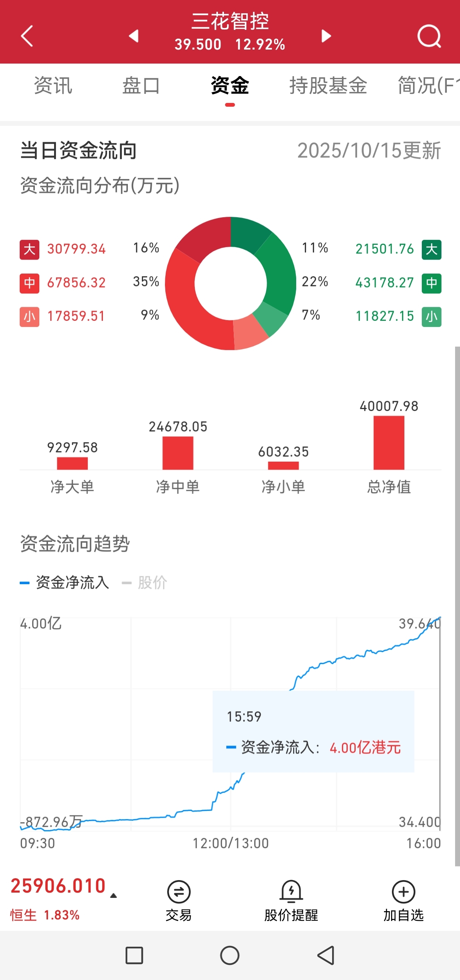The width and height of the screenshot is (460, 980).
Task: Toggle the 资金净流入 legend line
Action: coord(64,582)
